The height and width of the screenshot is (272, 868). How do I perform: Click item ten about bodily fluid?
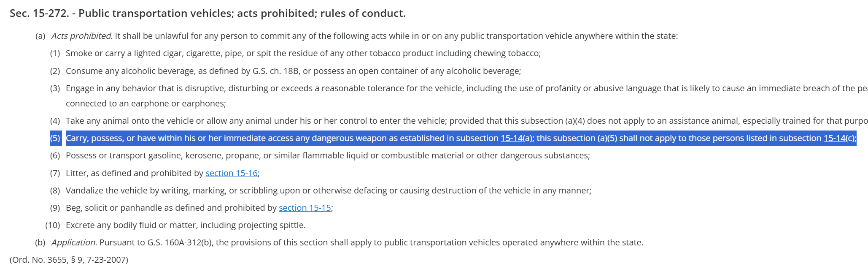click(x=186, y=225)
